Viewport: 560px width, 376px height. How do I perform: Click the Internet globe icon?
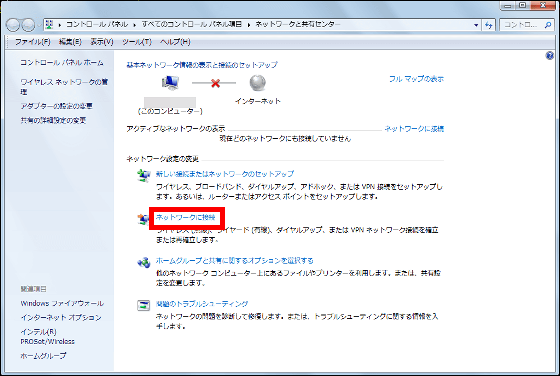(258, 83)
